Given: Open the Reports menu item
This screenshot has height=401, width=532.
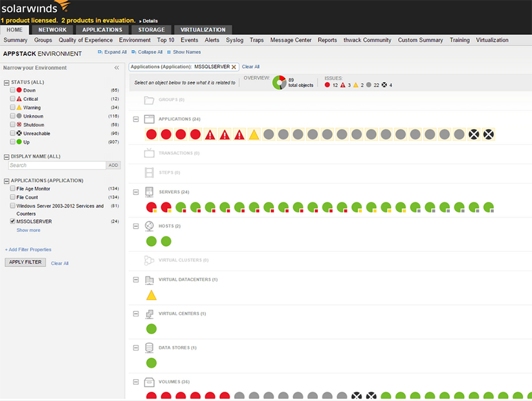Looking at the screenshot, I should pos(327,40).
